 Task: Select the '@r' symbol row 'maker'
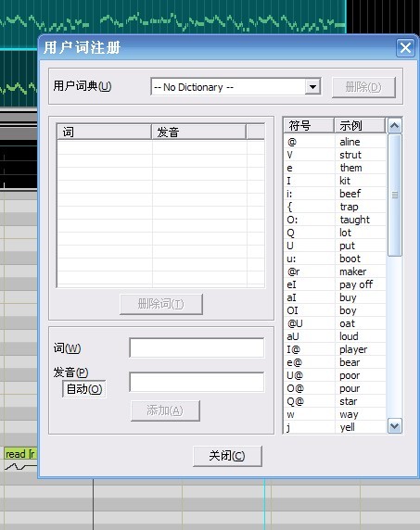coord(335,271)
